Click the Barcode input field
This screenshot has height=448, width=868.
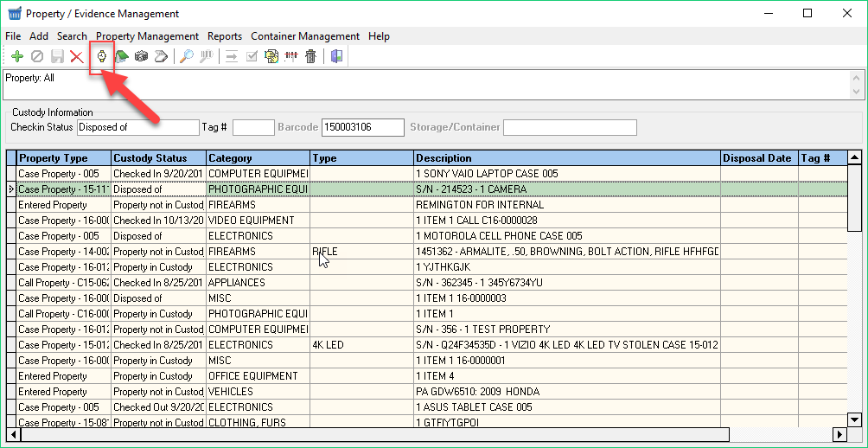[362, 128]
